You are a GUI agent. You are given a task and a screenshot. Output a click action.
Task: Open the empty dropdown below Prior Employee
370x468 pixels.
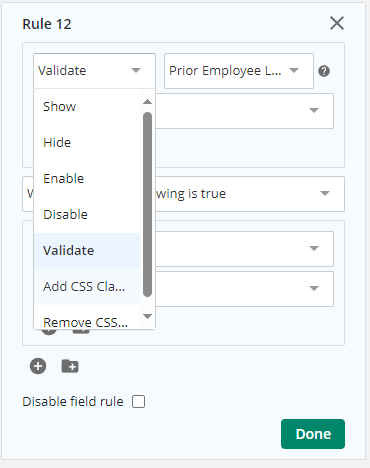[244, 111]
